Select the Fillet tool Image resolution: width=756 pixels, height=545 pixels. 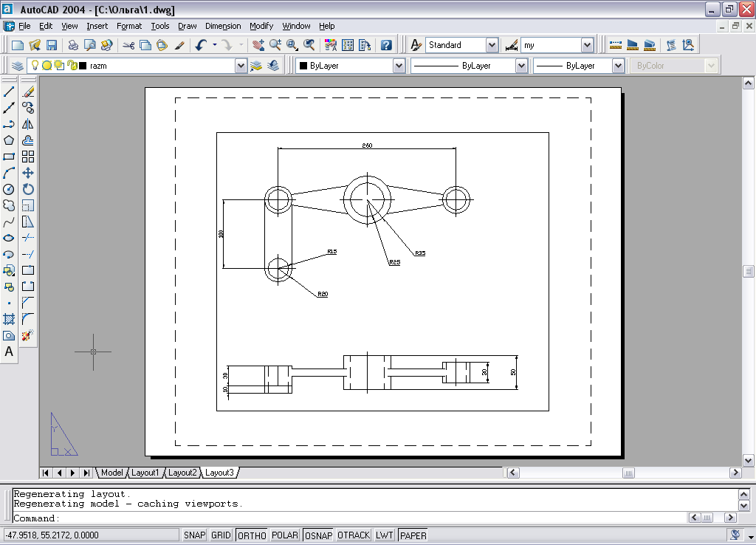coord(28,319)
